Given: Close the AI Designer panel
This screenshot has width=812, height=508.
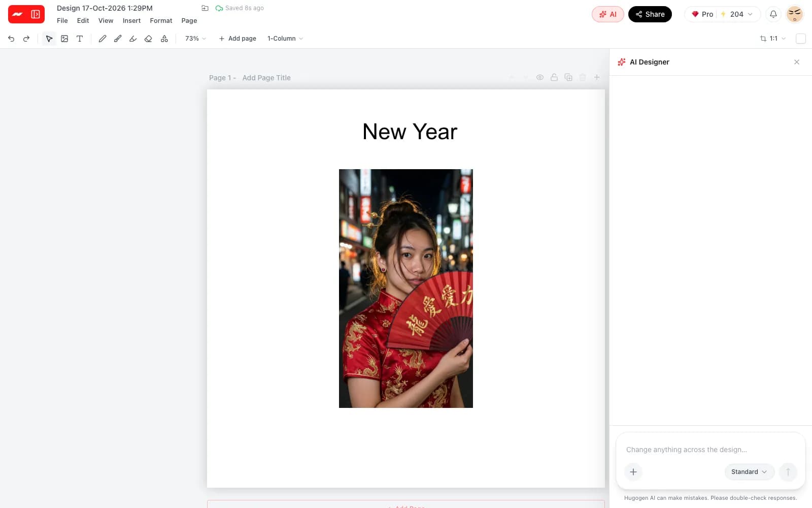Looking at the screenshot, I should (797, 62).
